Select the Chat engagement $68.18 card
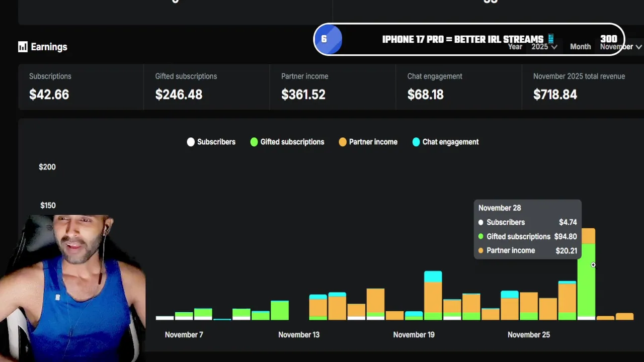The image size is (644, 362). click(x=459, y=86)
